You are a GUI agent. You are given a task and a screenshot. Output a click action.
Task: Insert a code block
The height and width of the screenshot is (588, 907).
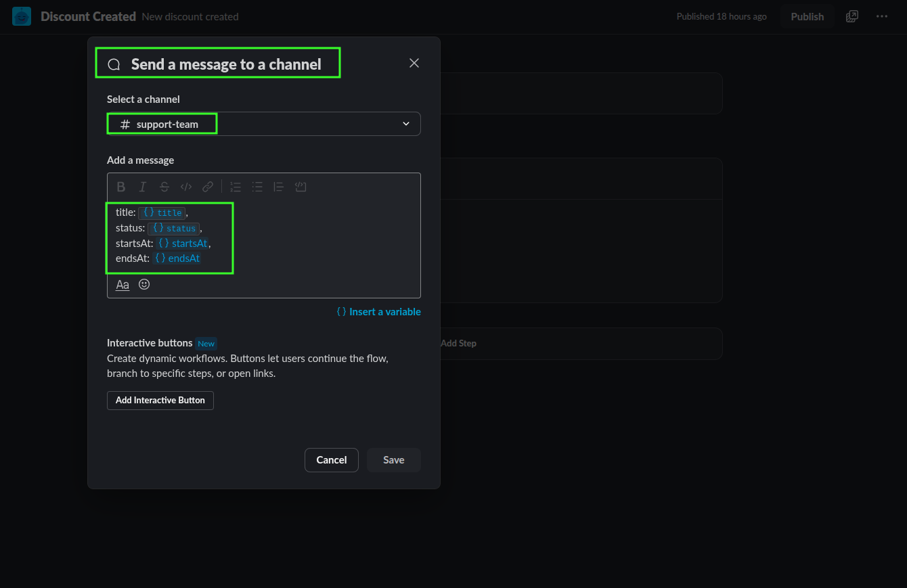tap(301, 187)
